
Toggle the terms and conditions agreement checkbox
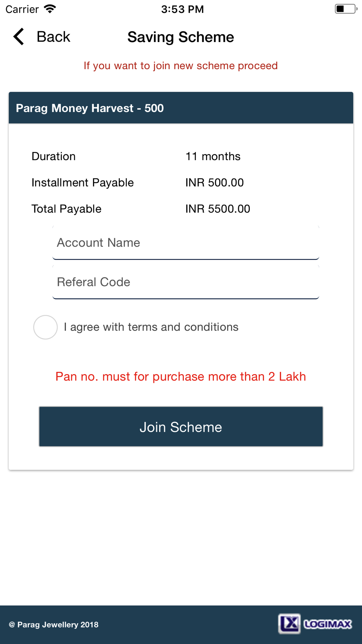click(x=46, y=327)
